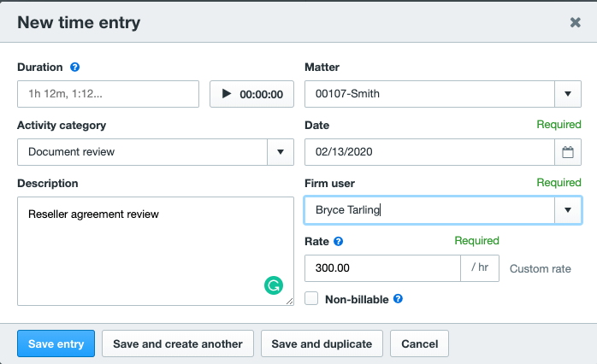This screenshot has width=597, height=364.
Task: Expand the Firm user dropdown arrow
Action: point(568,209)
